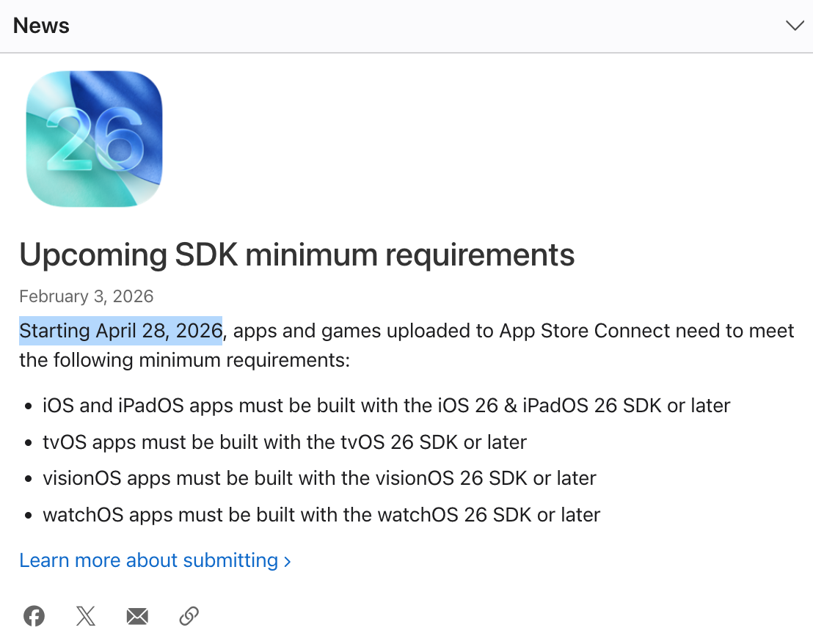Screen dimensions: 813x644
Task: Share article on Facebook
Action: point(34,615)
